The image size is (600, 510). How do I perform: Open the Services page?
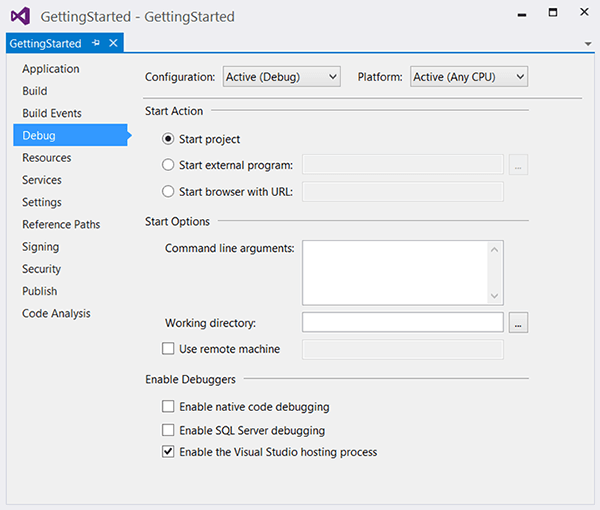[42, 180]
